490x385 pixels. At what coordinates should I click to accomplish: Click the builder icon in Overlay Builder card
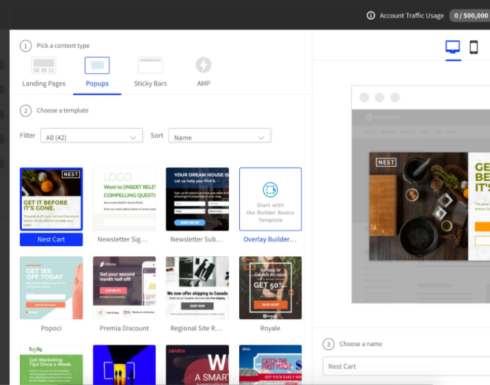pos(270,190)
